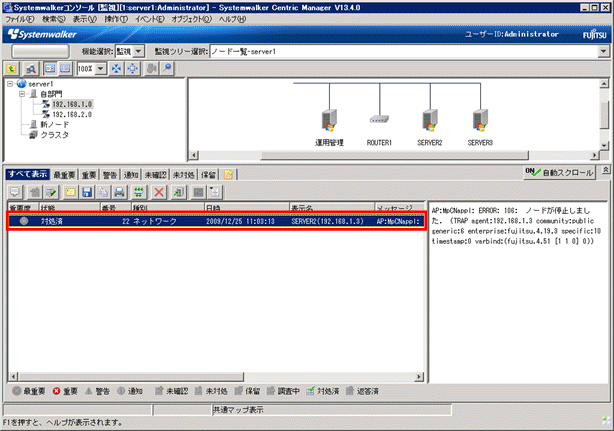
Task: Open the オブジェクト menu
Action: (191, 19)
